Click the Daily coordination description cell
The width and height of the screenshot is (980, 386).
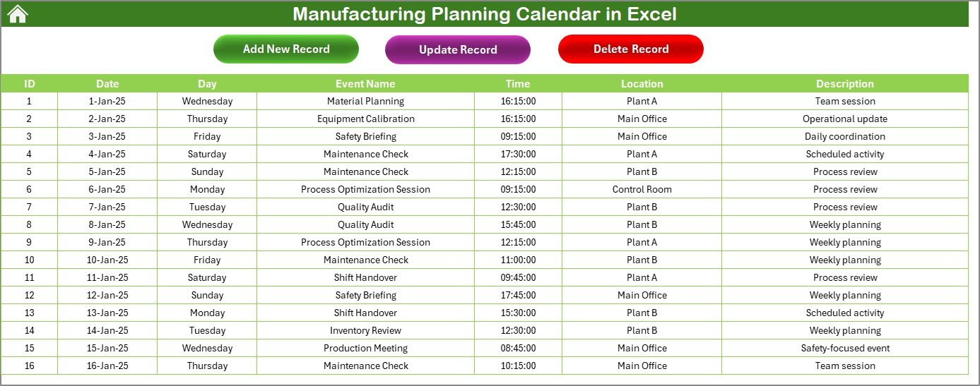pos(845,136)
